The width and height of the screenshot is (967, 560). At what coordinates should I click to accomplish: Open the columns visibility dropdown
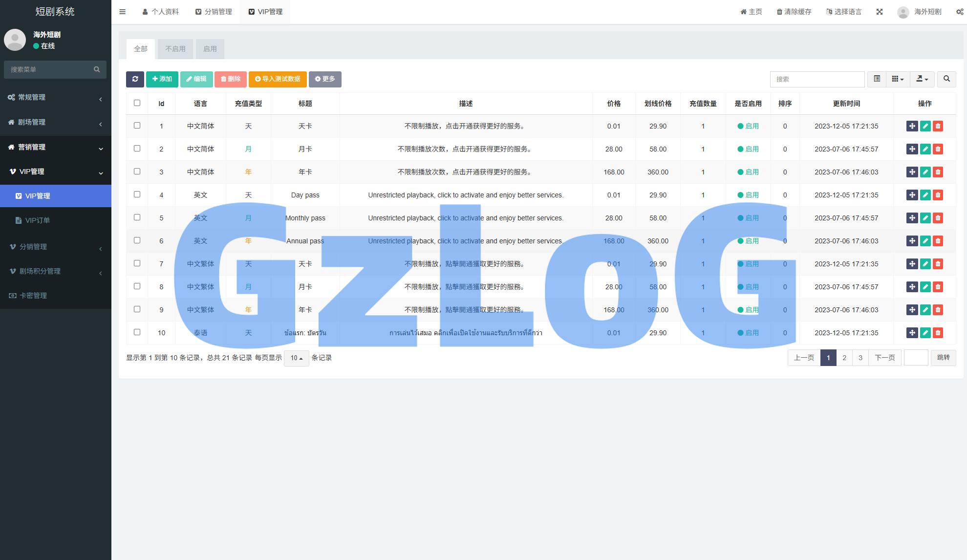tap(898, 79)
